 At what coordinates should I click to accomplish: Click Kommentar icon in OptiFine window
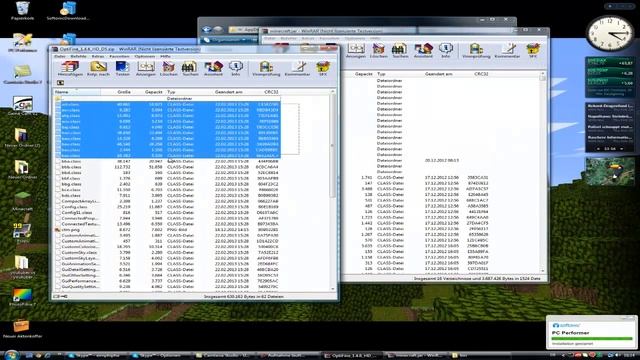tap(297, 68)
